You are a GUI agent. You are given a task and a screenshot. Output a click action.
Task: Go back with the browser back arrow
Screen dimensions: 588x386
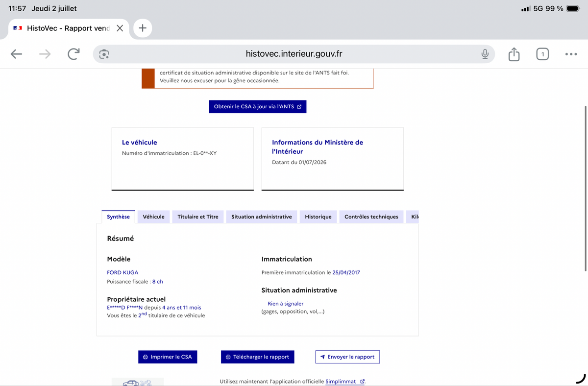(17, 54)
